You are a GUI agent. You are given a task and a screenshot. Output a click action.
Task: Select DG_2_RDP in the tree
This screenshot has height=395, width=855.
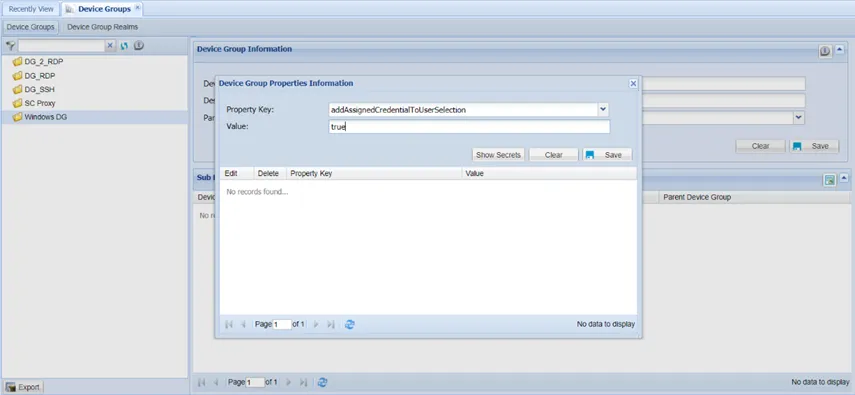click(x=44, y=62)
